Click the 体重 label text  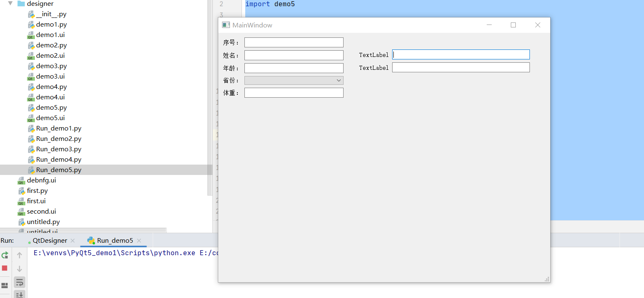click(231, 93)
